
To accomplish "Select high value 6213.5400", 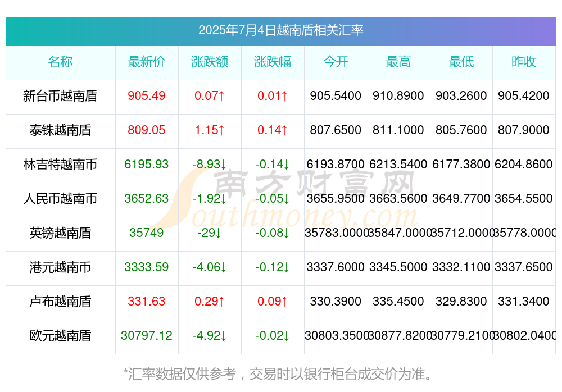I will tap(398, 164).
